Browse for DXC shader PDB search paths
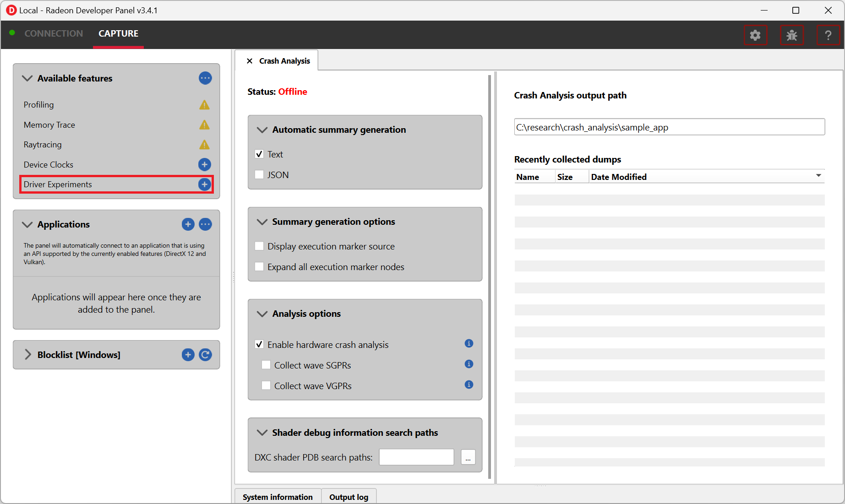The width and height of the screenshot is (845, 504). [468, 457]
